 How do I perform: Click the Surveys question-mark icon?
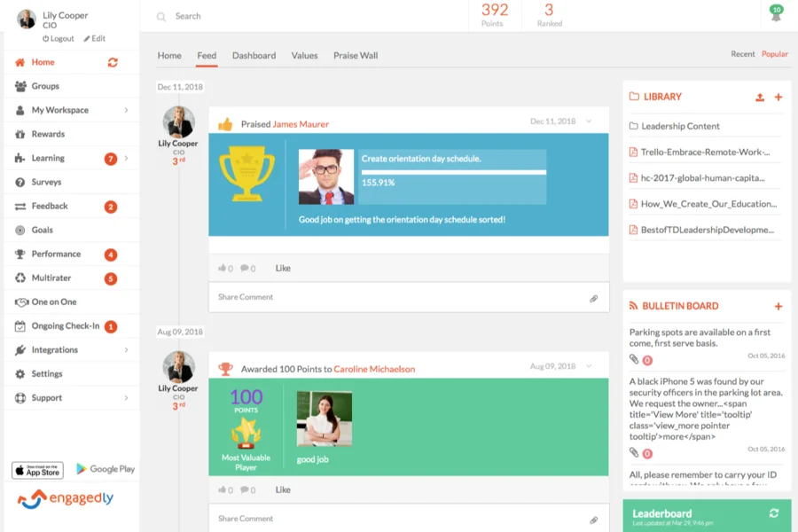[x=20, y=183]
